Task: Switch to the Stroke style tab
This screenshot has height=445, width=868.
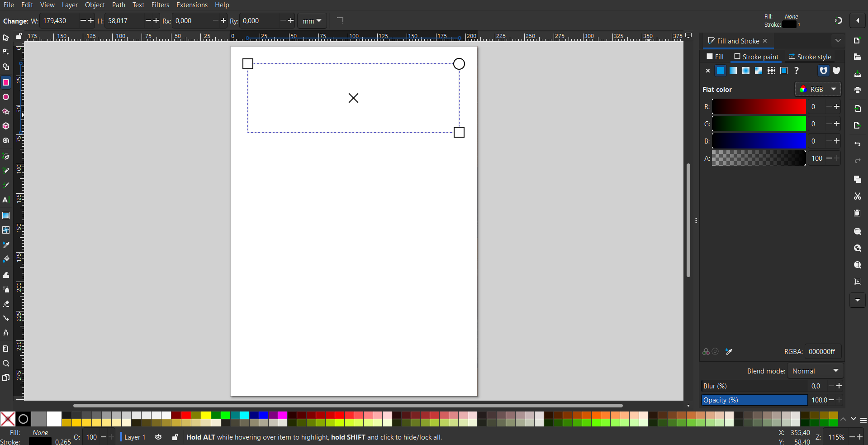Action: (x=810, y=57)
